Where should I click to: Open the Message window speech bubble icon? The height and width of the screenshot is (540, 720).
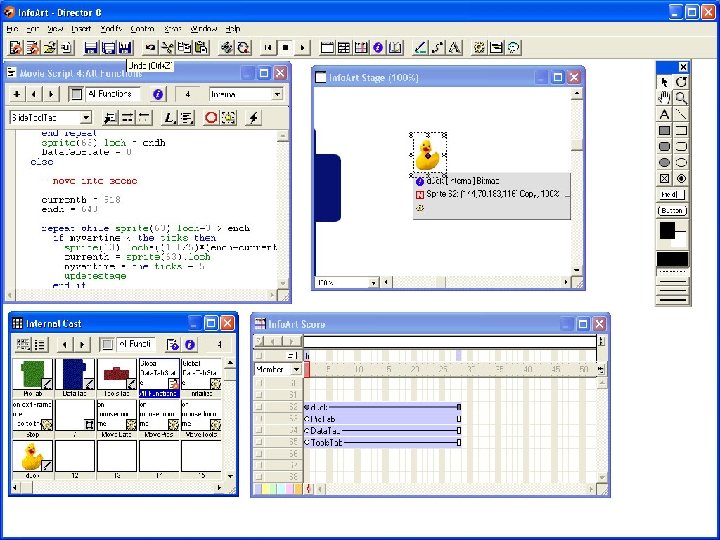pyautogui.click(x=514, y=47)
